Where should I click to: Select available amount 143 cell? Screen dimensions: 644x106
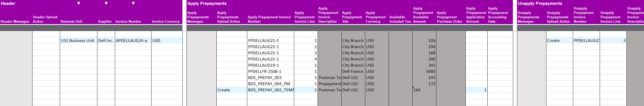click(x=424, y=77)
